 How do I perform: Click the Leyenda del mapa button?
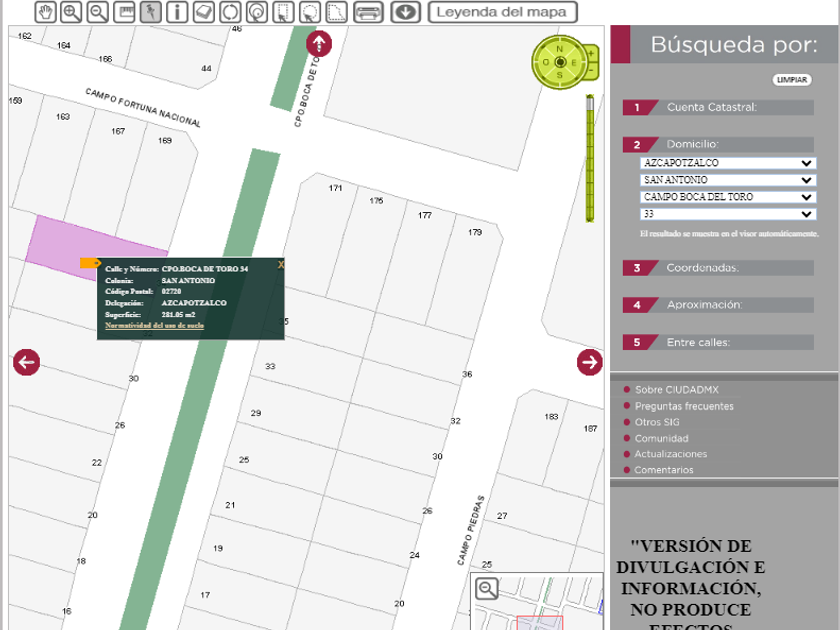503,13
